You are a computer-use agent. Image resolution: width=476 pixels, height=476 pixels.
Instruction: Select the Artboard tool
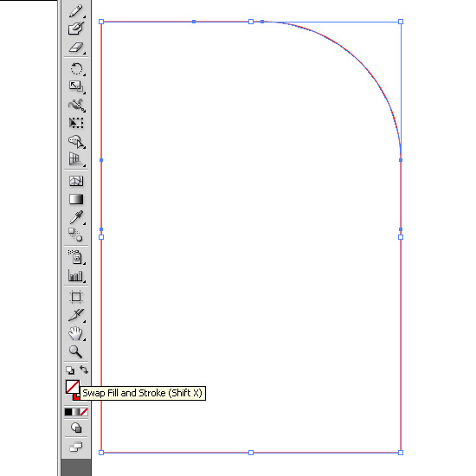pos(76,297)
